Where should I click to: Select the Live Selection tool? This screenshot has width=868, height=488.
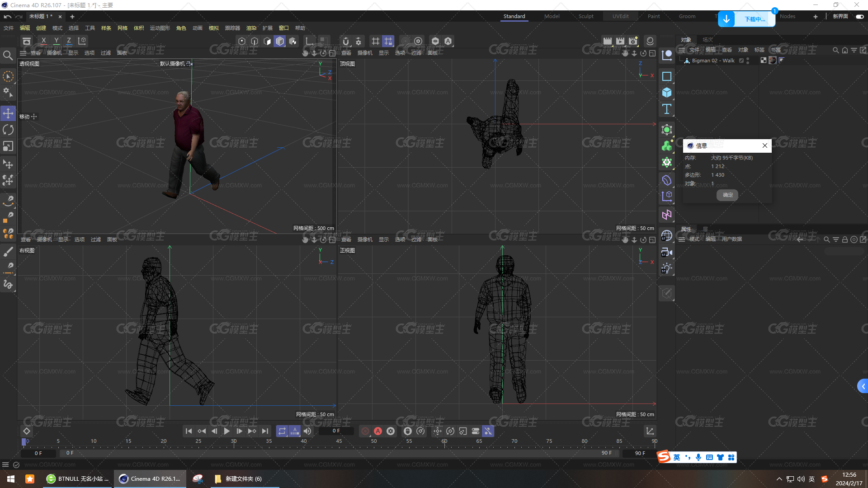(x=8, y=76)
